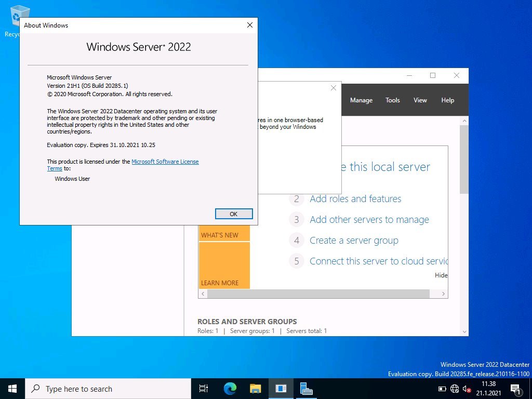The image size is (532, 399).
Task: Close the browser-based popup notification
Action: tap(334, 88)
